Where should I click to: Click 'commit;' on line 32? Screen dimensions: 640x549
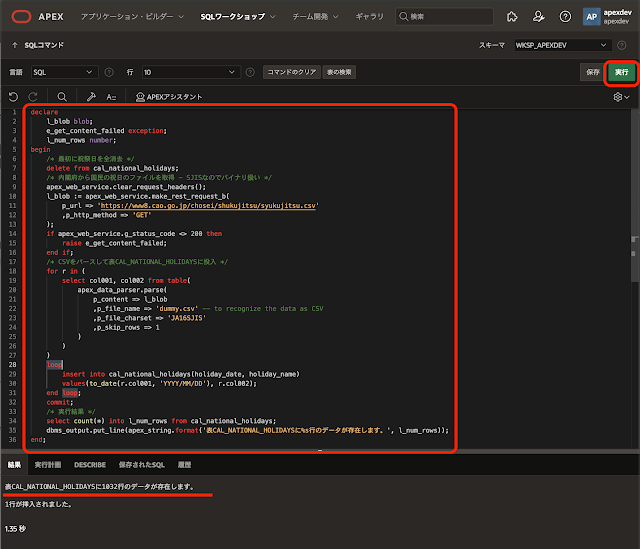tap(60, 402)
